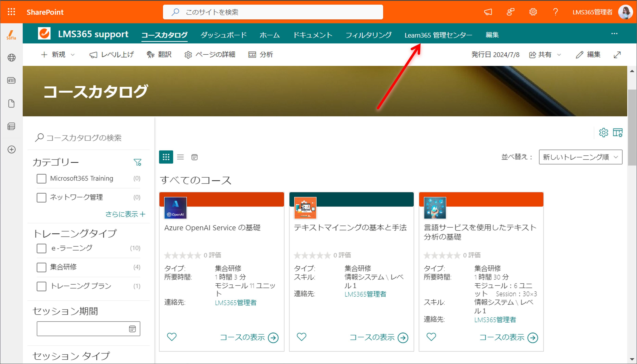The width and height of the screenshot is (637, 364).
Task: Click the scrollbar down arrow
Action: coord(632,359)
